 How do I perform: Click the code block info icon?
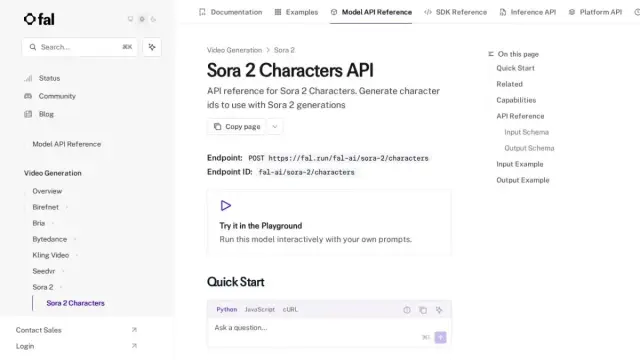coord(407,310)
